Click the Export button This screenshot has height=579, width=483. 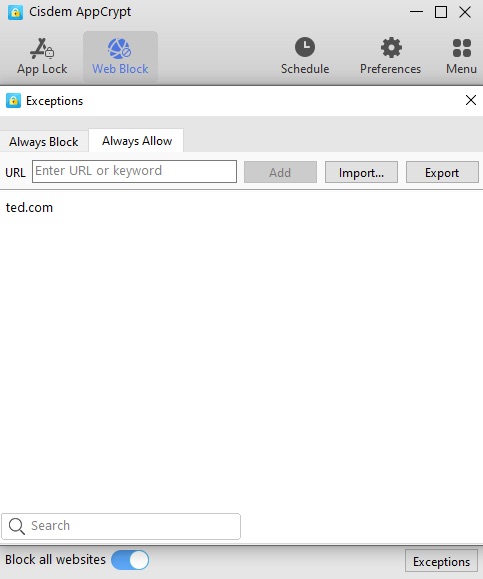coord(442,172)
